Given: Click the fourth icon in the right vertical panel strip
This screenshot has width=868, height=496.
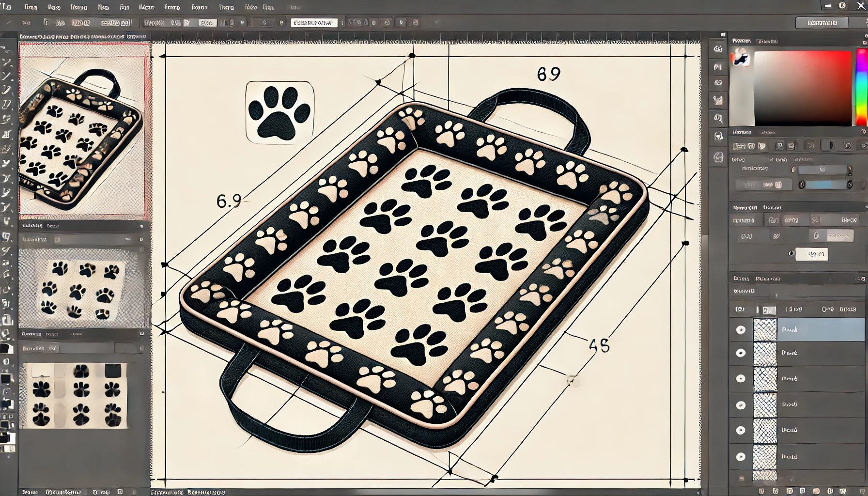Looking at the screenshot, I should pyautogui.click(x=718, y=100).
